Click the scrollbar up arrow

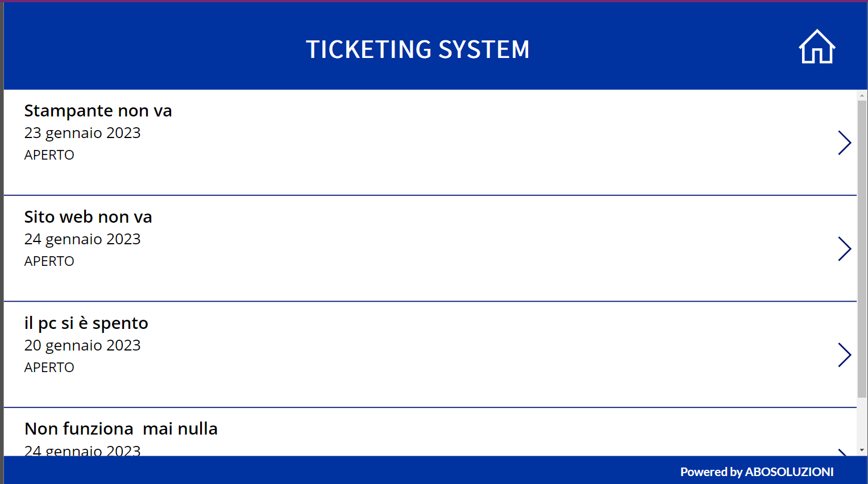[862, 95]
